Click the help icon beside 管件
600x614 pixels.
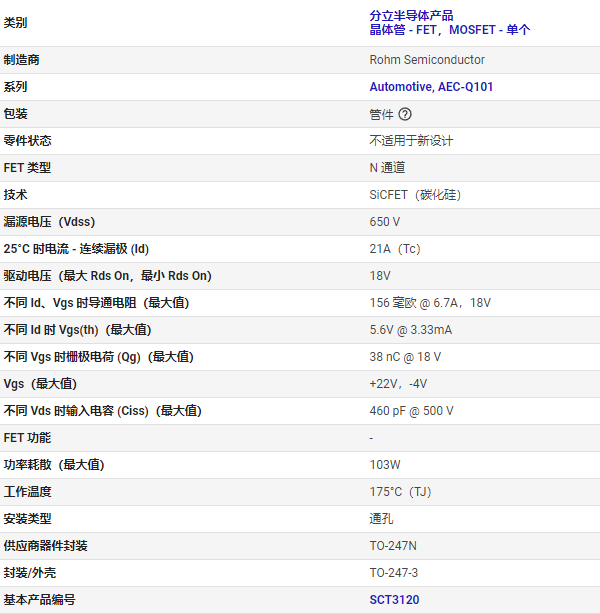[405, 114]
